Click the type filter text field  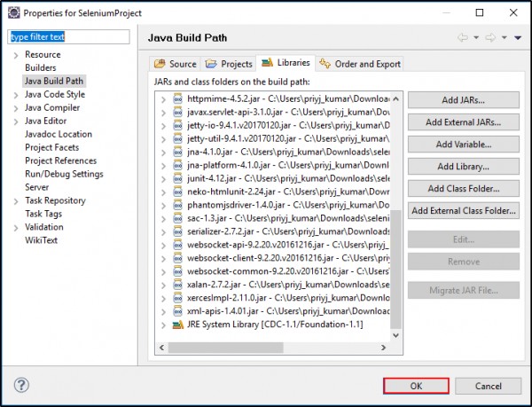(68, 36)
